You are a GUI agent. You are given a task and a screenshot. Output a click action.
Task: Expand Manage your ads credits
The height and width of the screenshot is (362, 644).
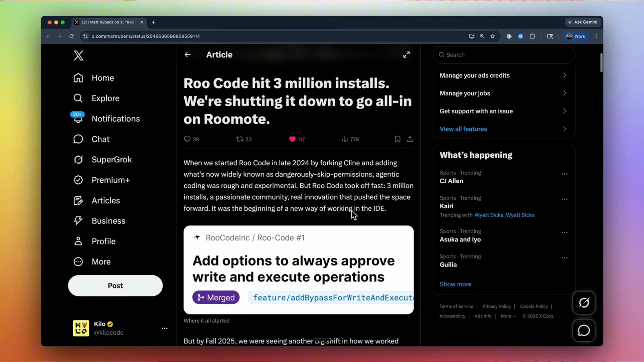[504, 76]
